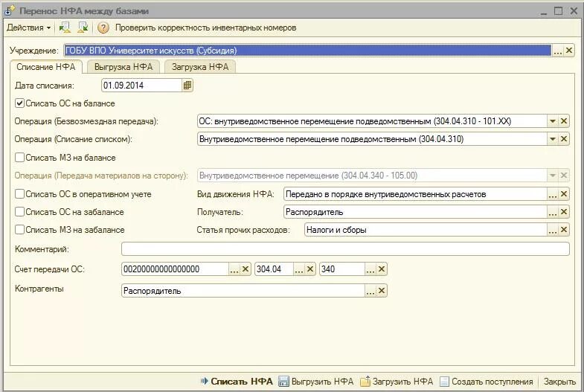Clear the Учреждение field
Viewport: 584px width, 392px height.
pos(568,51)
